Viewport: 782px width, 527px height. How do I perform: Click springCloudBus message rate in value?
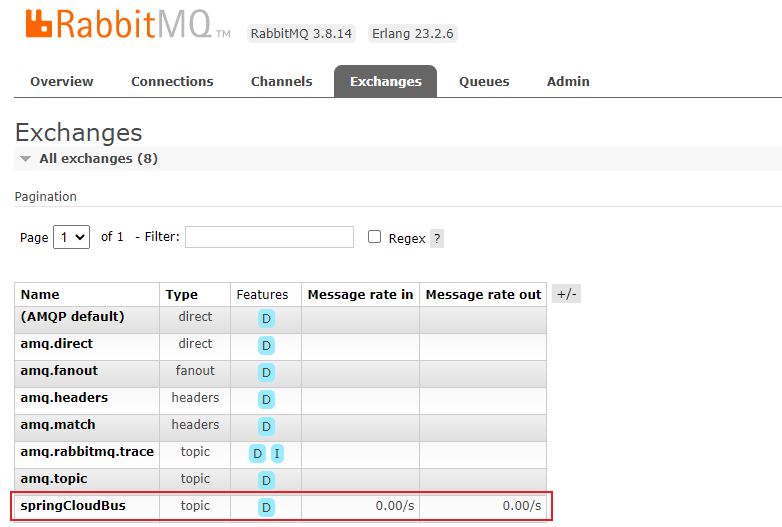pos(394,506)
